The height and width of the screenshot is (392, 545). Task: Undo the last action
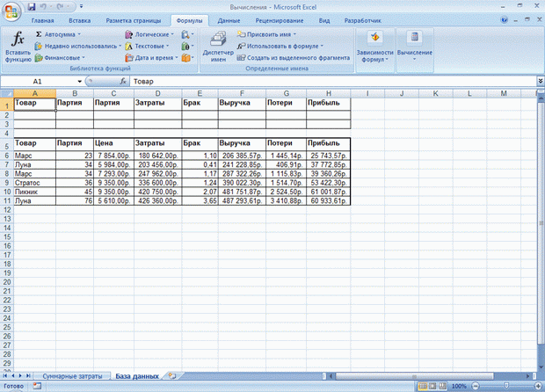point(43,7)
